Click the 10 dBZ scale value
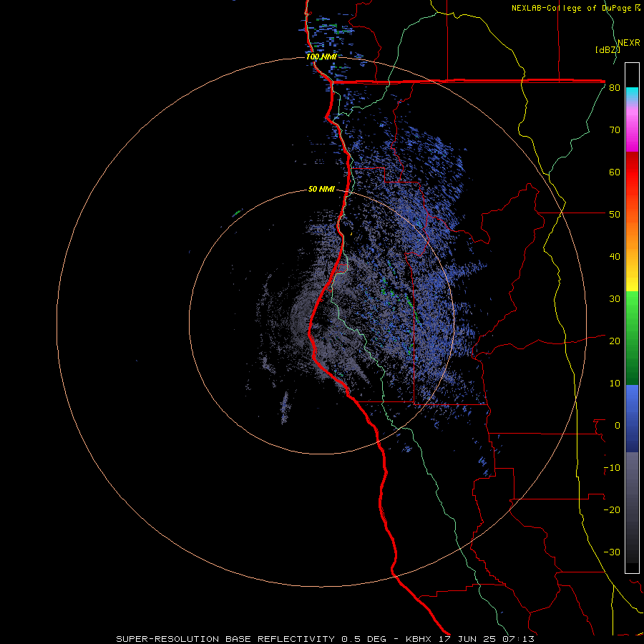Viewport: 644px width, 644px height. [615, 384]
